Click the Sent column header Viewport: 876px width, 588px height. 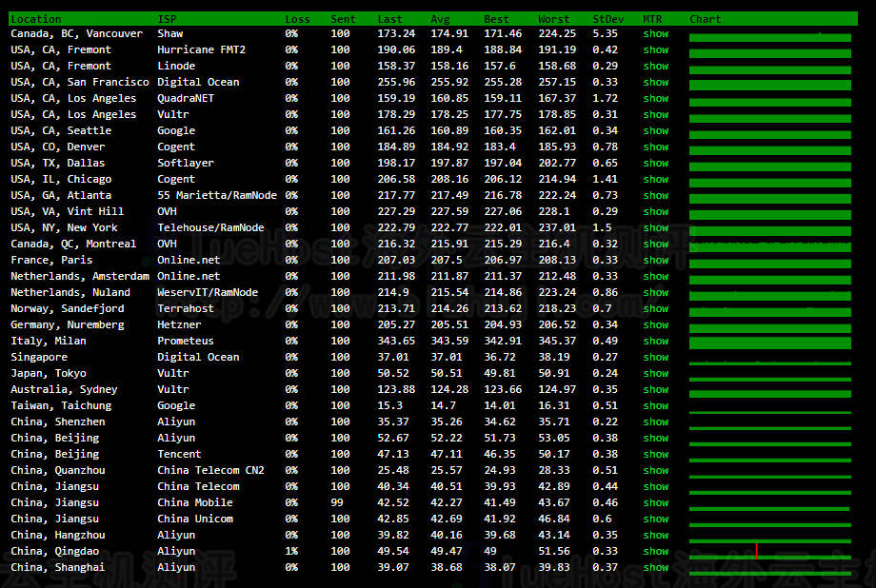[343, 19]
